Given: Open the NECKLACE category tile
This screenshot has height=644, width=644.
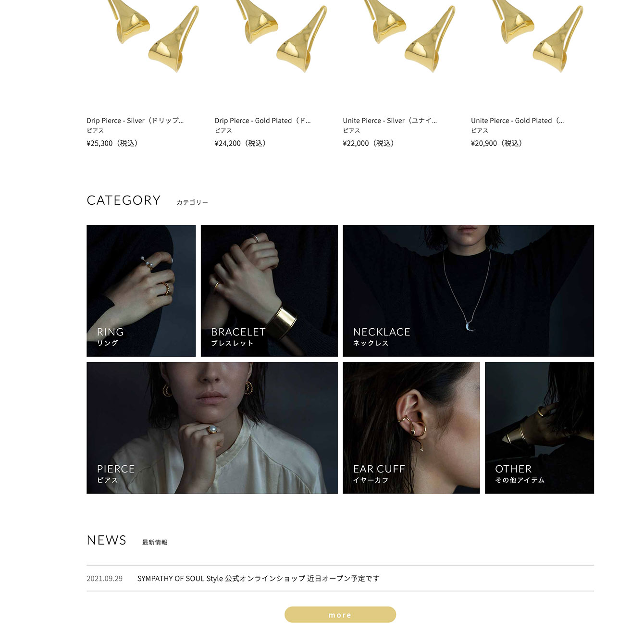Looking at the screenshot, I should pos(468,291).
